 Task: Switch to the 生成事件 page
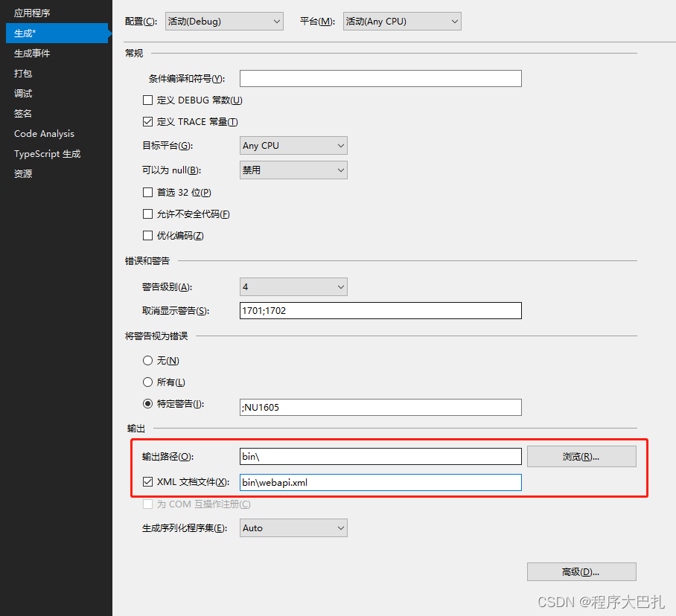coord(32,54)
